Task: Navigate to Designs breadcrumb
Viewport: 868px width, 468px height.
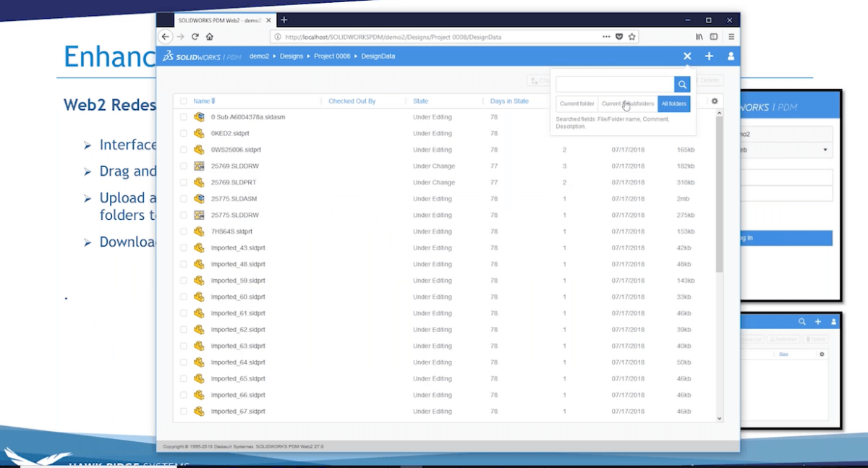Action: click(292, 56)
